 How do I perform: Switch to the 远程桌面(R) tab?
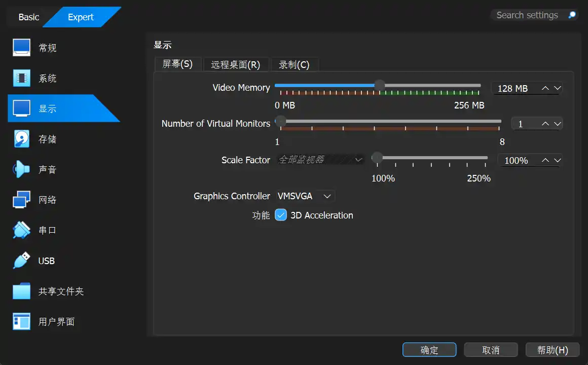235,64
